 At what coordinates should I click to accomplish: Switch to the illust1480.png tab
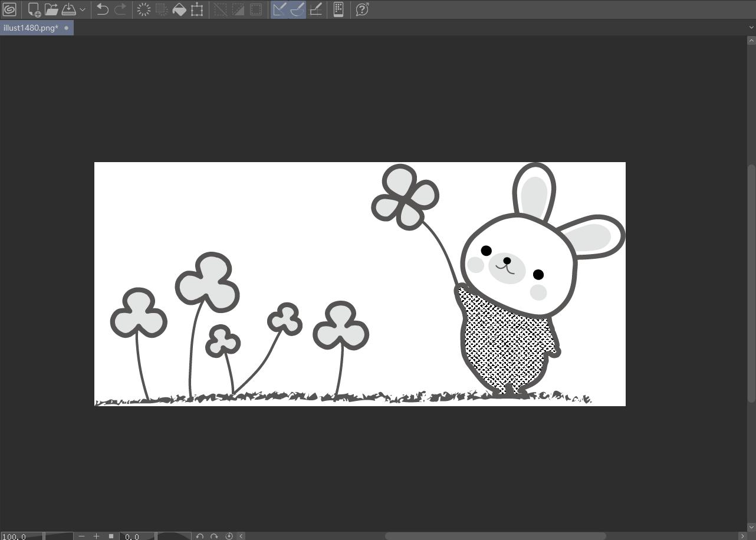[x=31, y=28]
